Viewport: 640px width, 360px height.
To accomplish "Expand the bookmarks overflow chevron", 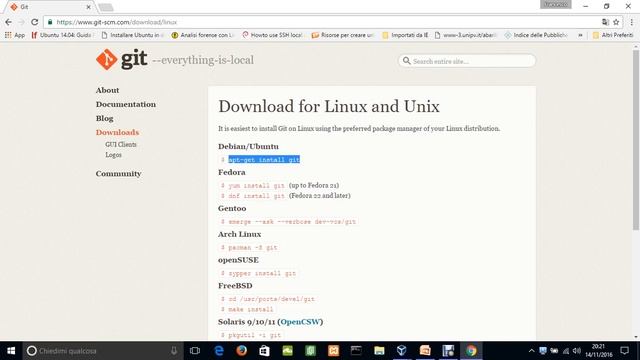I will point(580,35).
